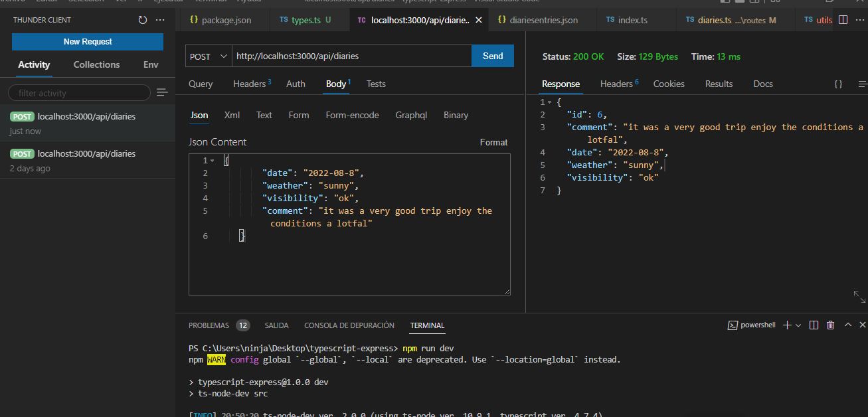
Task: Click the Format JSON button
Action: pos(493,142)
